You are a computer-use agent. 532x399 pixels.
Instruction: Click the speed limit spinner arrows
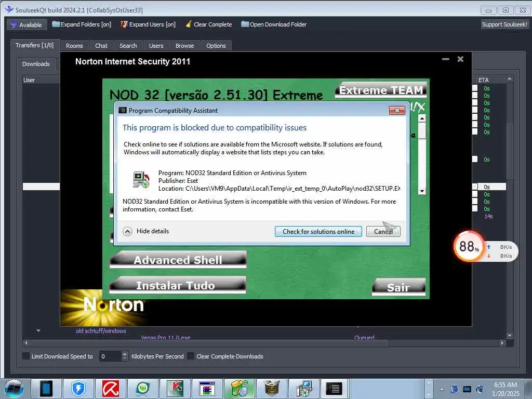pyautogui.click(x=125, y=356)
